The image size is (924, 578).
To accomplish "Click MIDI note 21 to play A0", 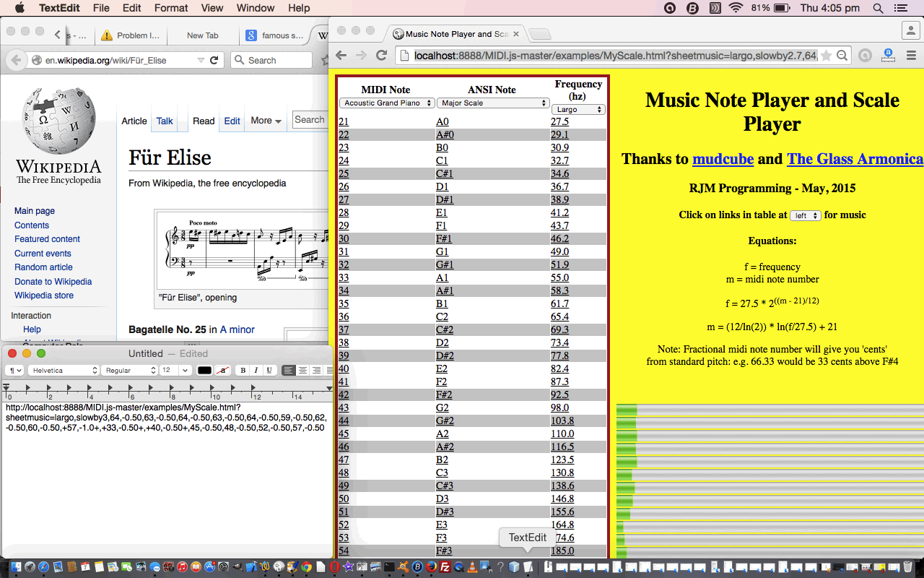I will click(x=343, y=121).
